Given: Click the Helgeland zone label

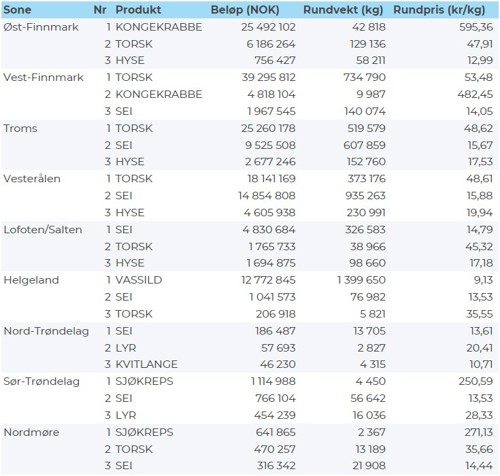Looking at the screenshot, I should [31, 280].
